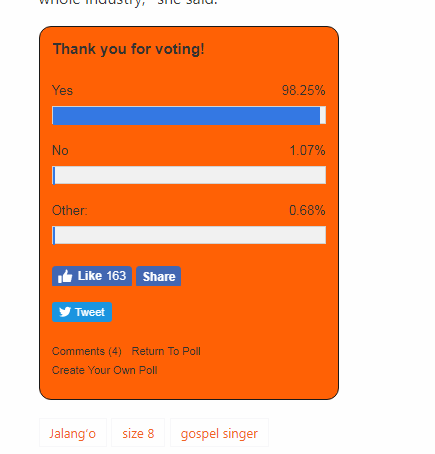Click the 1.07% No percentage
435x454 pixels.
click(307, 150)
